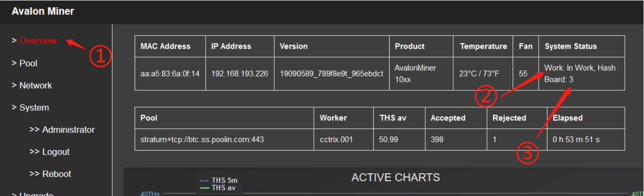This screenshot has height=196, width=644.
Task: Open the Pool settings page
Action: 28,63
